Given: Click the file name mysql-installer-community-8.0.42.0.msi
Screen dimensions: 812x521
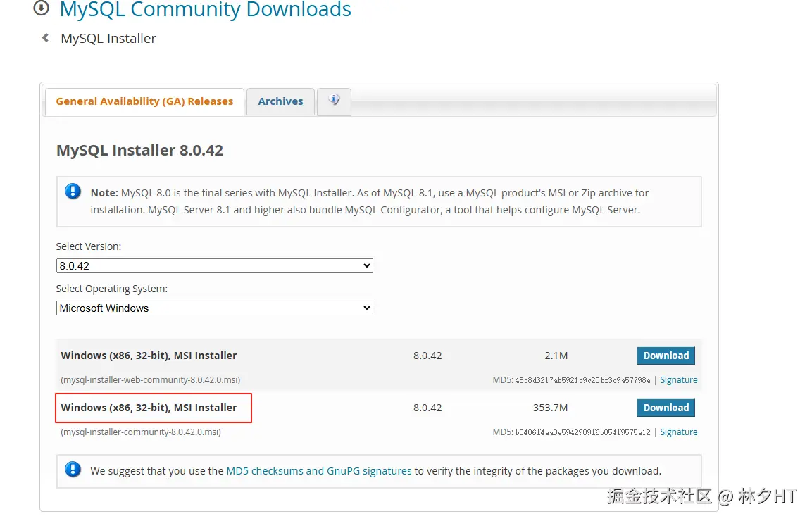Looking at the screenshot, I should point(141,432).
